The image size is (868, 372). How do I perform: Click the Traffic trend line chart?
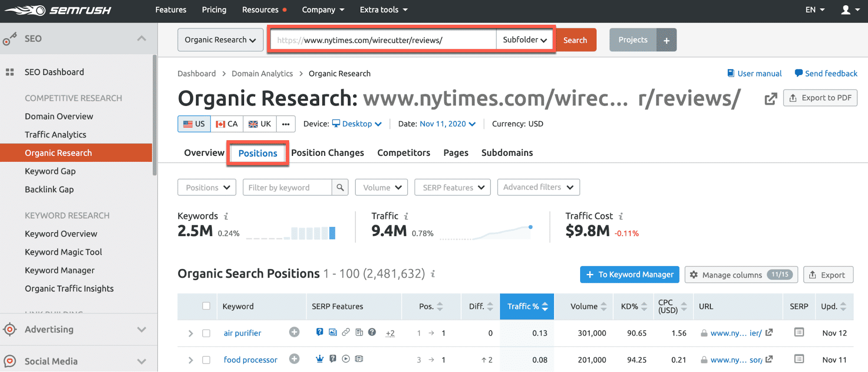[486, 233]
